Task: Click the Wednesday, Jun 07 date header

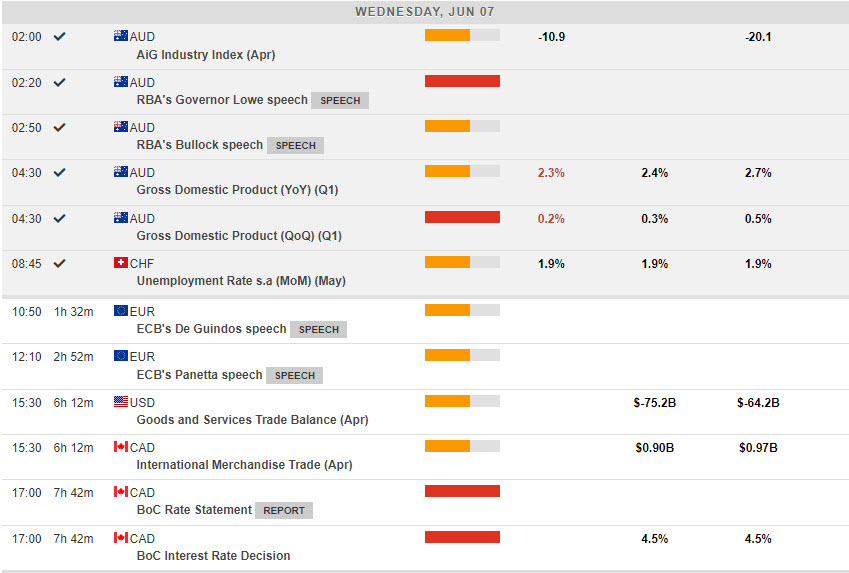Action: pyautogui.click(x=424, y=12)
